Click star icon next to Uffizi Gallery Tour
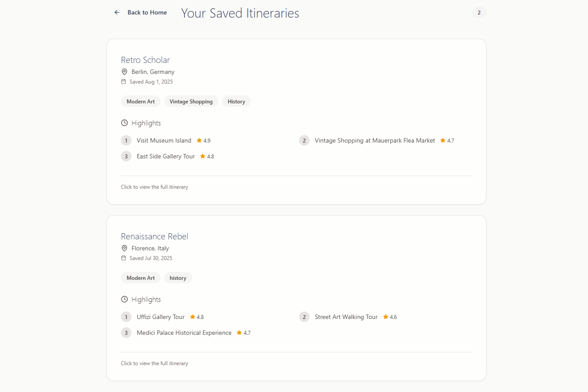This screenshot has width=588, height=392. pos(193,317)
